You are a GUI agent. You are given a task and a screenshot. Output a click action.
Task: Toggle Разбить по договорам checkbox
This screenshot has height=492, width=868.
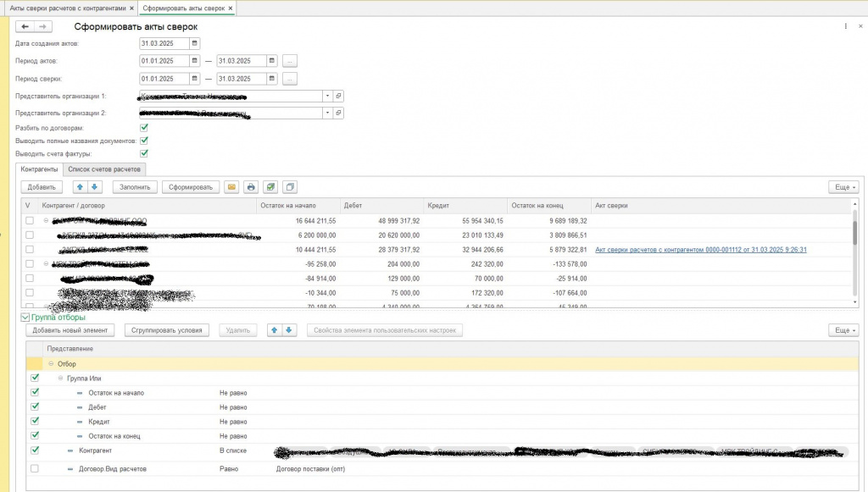[x=144, y=127]
